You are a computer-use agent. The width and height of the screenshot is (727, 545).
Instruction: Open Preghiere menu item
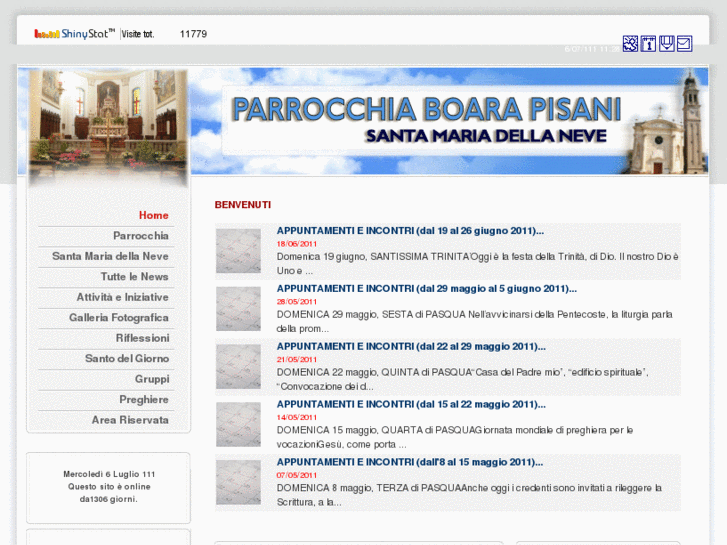click(x=144, y=399)
